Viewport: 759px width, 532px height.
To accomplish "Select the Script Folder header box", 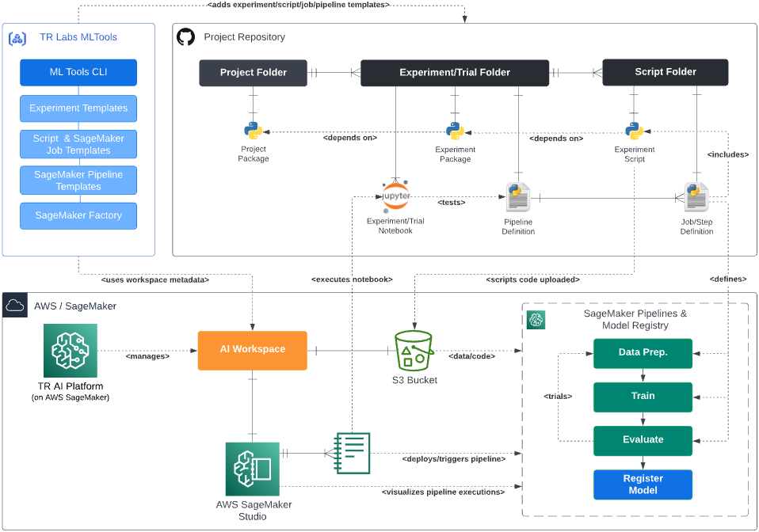I will click(665, 73).
